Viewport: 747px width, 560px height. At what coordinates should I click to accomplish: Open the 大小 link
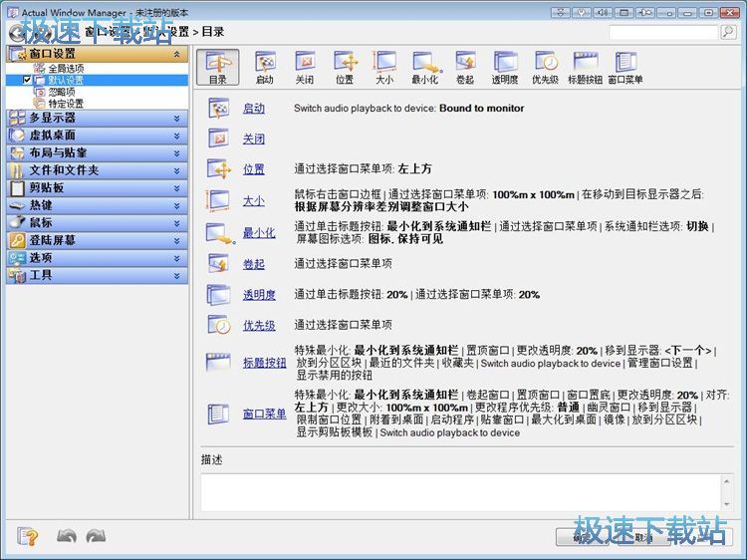click(x=253, y=201)
